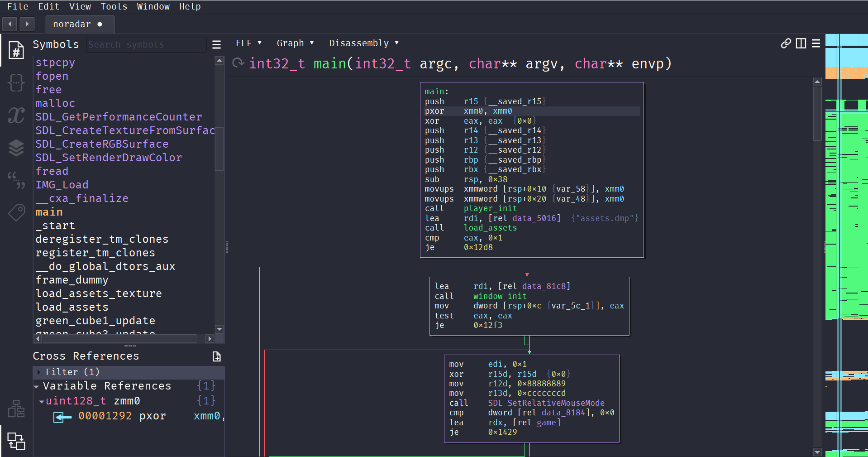The height and width of the screenshot is (457, 868).
Task: Open data_5016 reference in graph
Action: pos(534,218)
